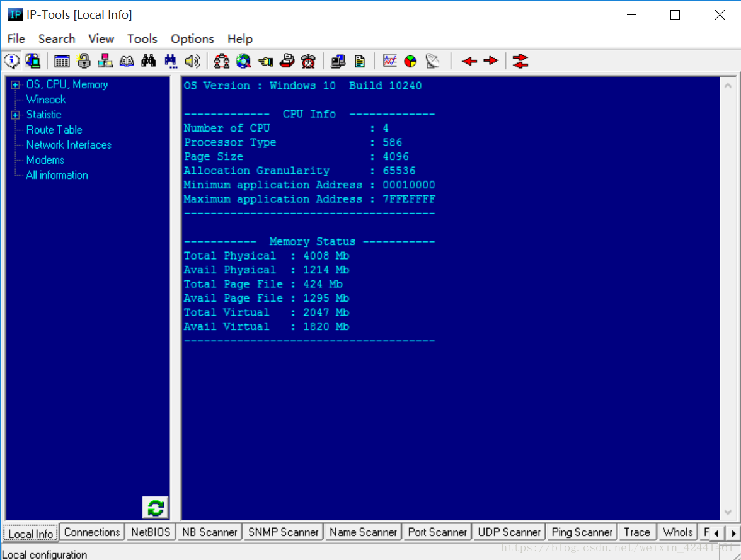Click the network computers SNMP Scanner icon
Viewport: 741px width, 560px height.
105,61
